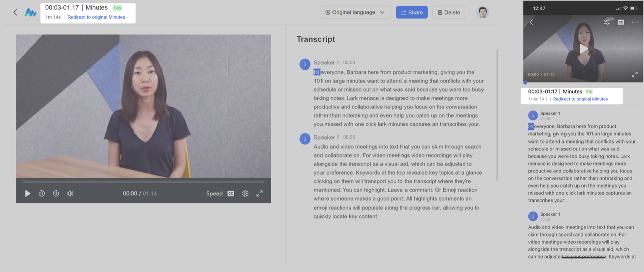Viewport: 644px width, 272px height.
Task: Tap the mobile video play button
Action: (583, 49)
